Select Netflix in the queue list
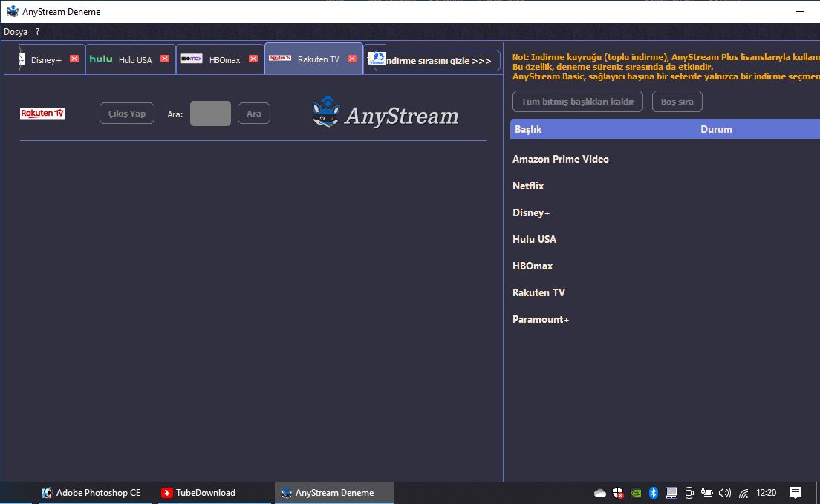 [x=528, y=186]
